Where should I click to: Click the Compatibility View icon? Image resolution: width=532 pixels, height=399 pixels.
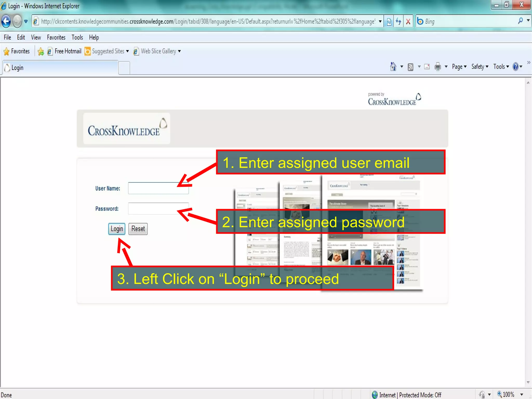pyautogui.click(x=389, y=21)
